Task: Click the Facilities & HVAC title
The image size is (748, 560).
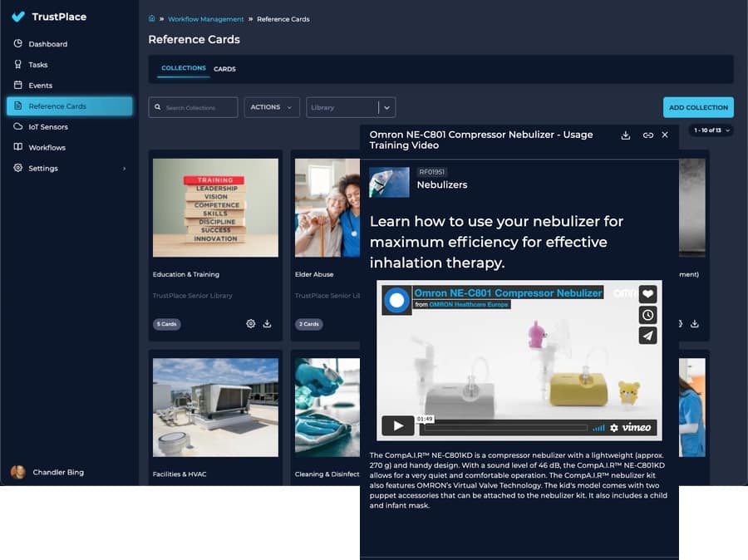Action: 180,474
